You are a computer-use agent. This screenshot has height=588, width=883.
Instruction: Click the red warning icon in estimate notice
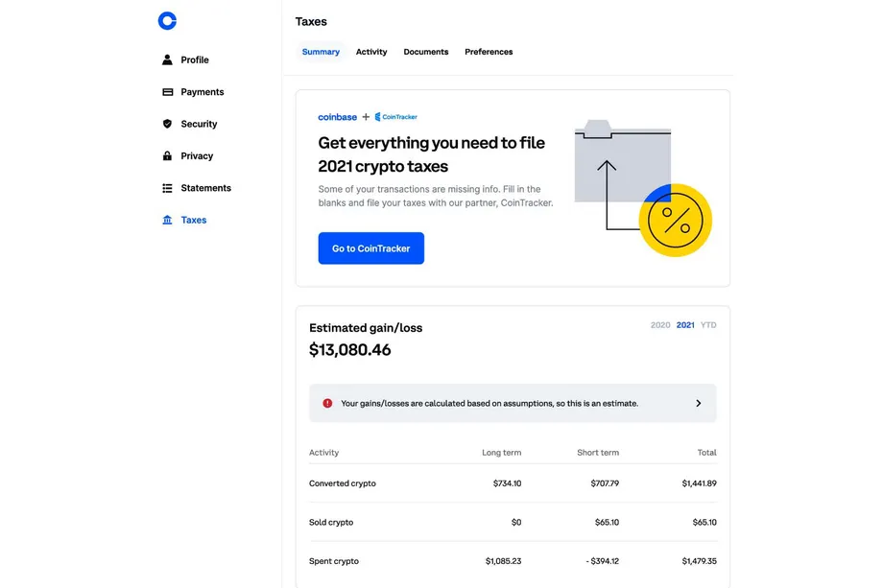click(327, 403)
